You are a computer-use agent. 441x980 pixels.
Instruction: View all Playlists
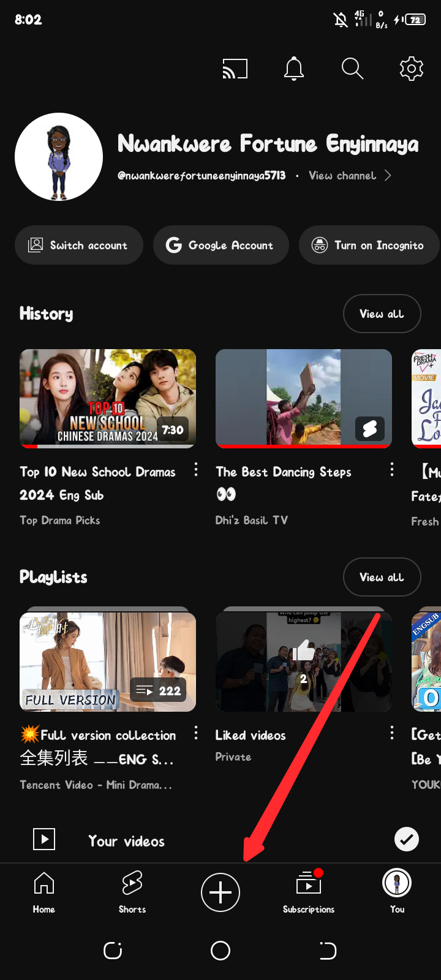pyautogui.click(x=382, y=577)
